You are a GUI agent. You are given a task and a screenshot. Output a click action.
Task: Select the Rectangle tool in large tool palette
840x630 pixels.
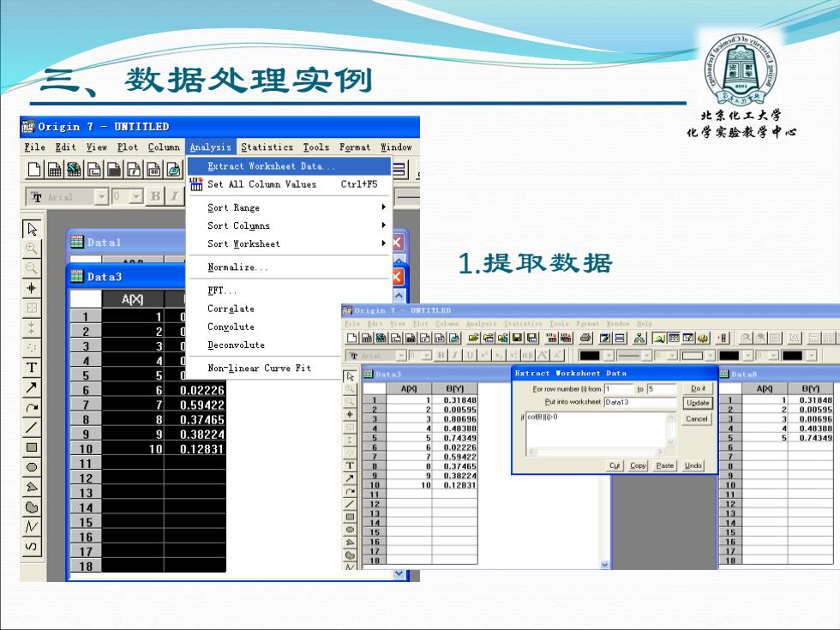(x=32, y=447)
